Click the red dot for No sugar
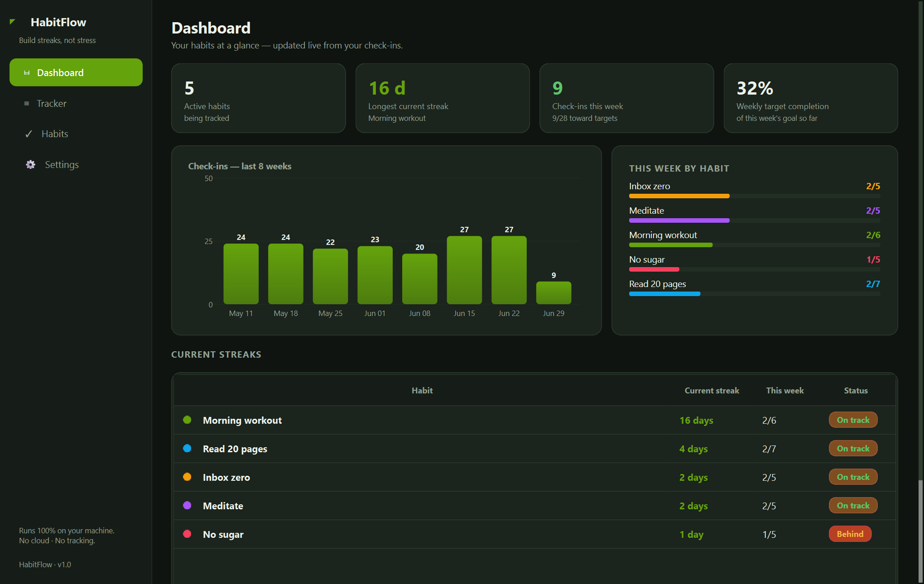 (x=187, y=534)
